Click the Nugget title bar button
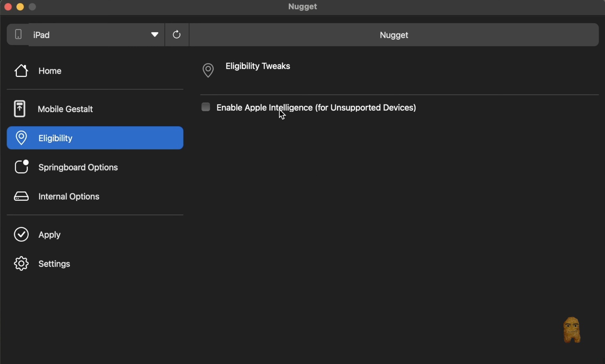Screen dimensions: 605x364 click(394, 35)
